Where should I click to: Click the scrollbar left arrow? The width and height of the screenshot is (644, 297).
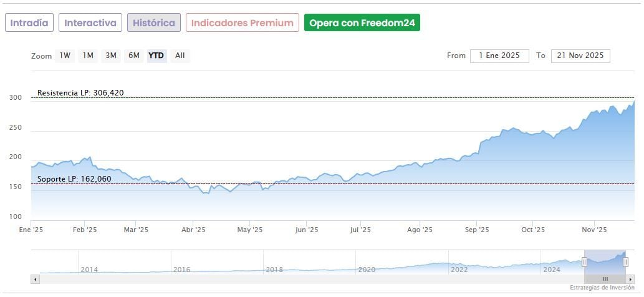(35, 279)
